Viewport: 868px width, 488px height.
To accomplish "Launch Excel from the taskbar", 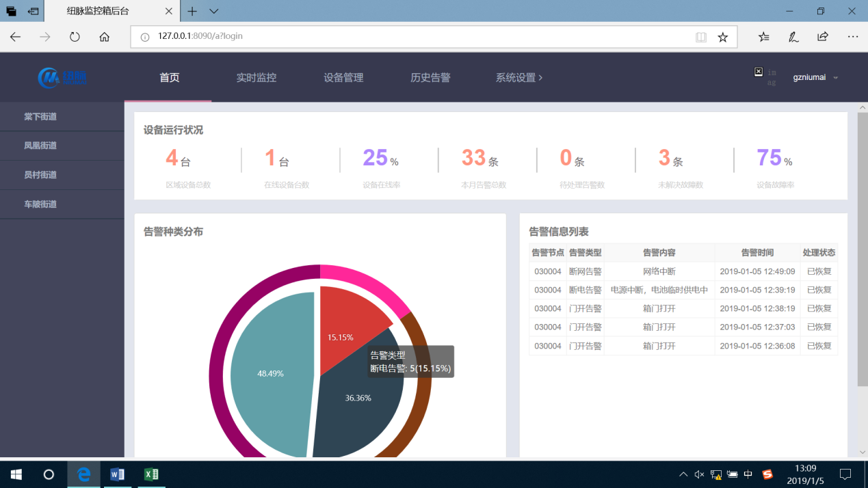I will [x=151, y=474].
